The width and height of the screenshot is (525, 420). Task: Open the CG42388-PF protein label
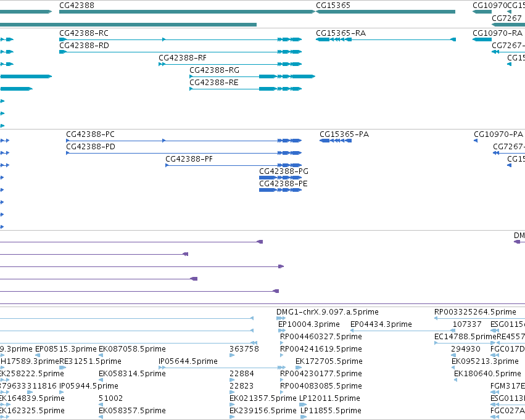(x=189, y=159)
